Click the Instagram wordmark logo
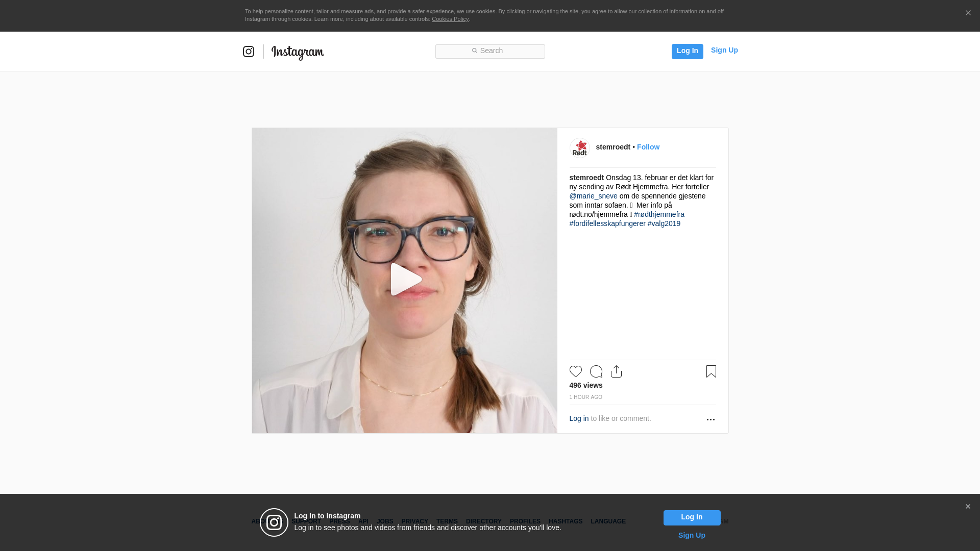Image resolution: width=980 pixels, height=551 pixels. click(298, 52)
